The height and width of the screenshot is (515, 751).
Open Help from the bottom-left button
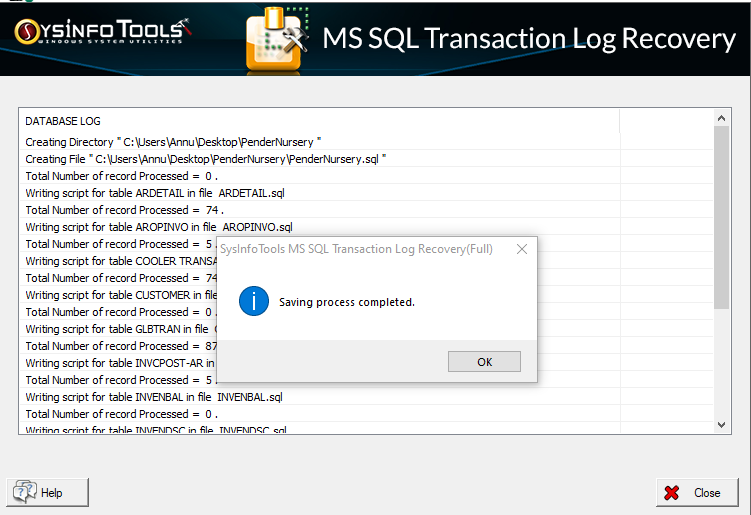click(49, 492)
